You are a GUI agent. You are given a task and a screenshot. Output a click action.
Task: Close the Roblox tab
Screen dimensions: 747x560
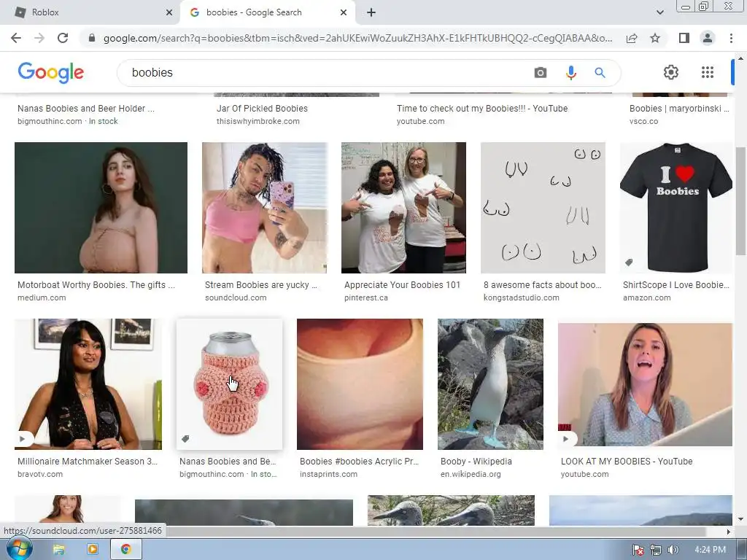(x=169, y=12)
